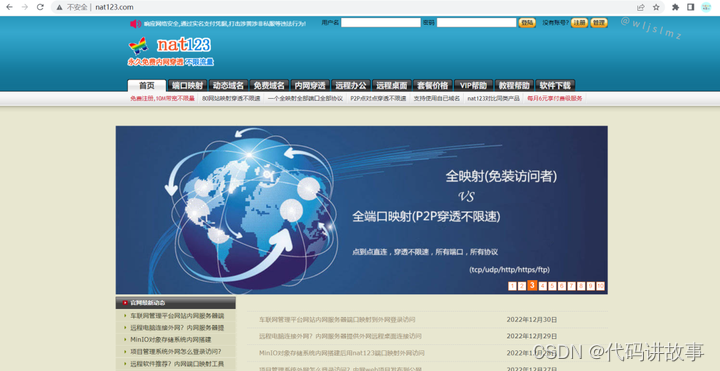Click the blue globe banner image
This screenshot has height=371, width=720.
(x=361, y=210)
